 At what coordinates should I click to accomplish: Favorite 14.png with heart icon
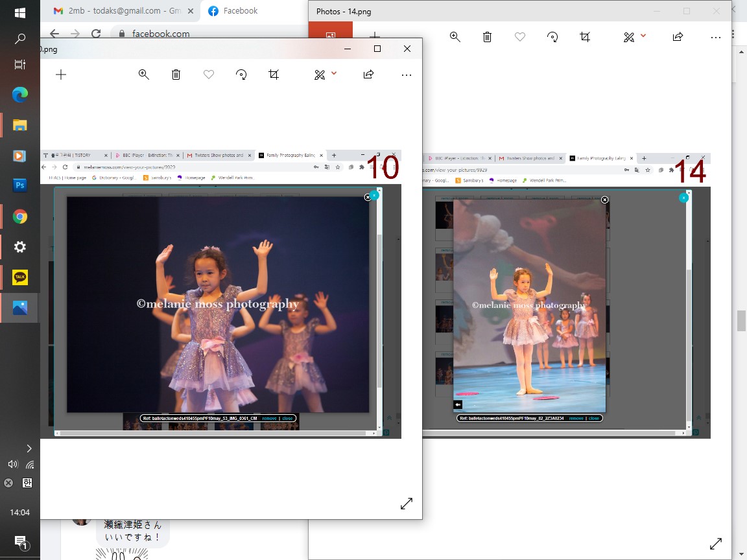[520, 37]
